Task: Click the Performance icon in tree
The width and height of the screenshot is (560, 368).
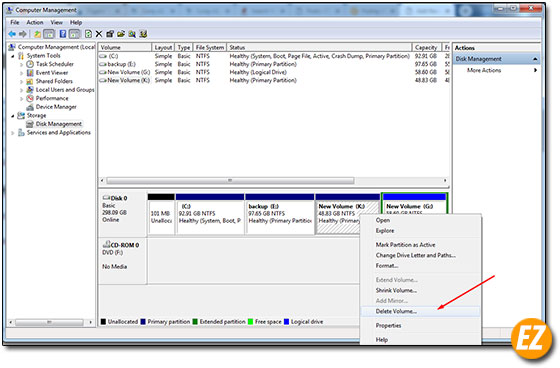Action: coord(30,98)
